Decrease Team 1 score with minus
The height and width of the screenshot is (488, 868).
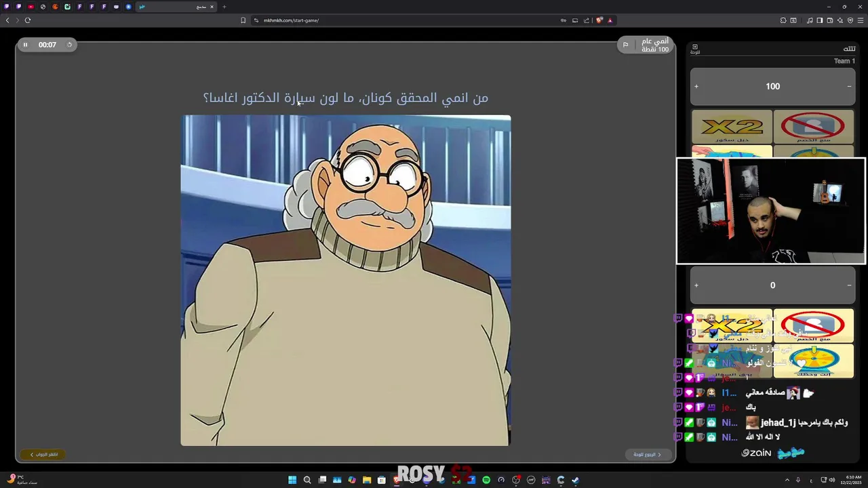[x=849, y=86]
